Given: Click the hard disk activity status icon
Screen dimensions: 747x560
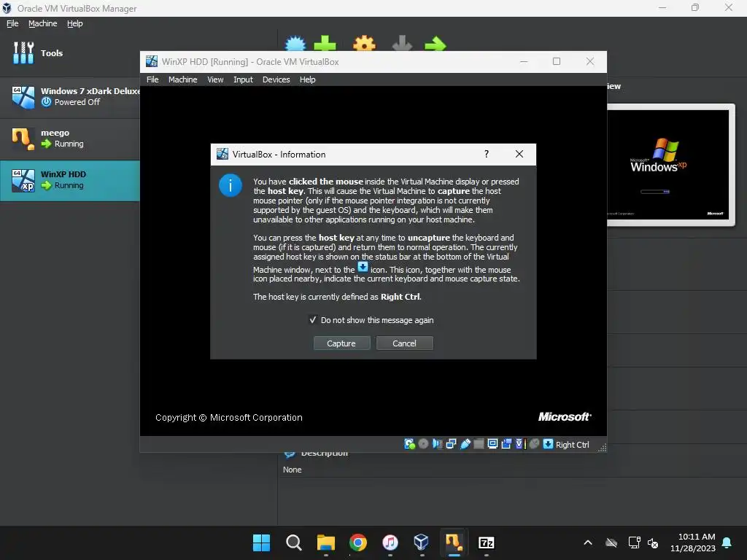Looking at the screenshot, I should 410,444.
